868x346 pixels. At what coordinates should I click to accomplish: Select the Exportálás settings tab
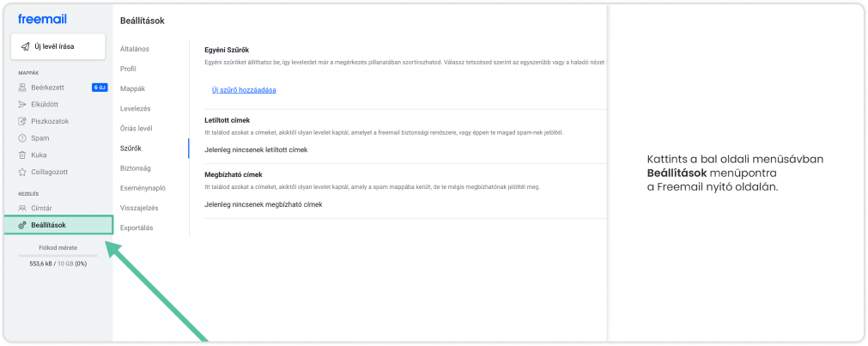click(137, 228)
